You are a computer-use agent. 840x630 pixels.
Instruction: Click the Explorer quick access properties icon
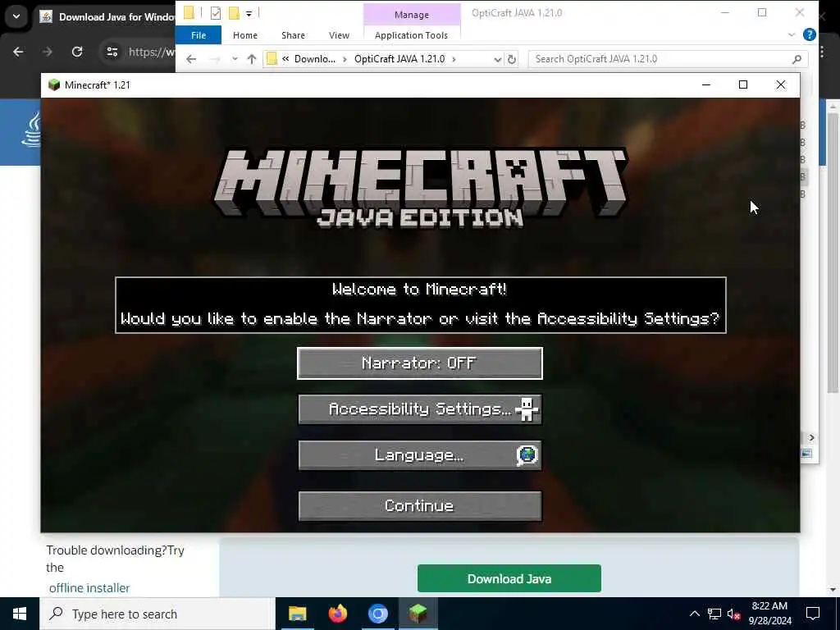pyautogui.click(x=216, y=13)
